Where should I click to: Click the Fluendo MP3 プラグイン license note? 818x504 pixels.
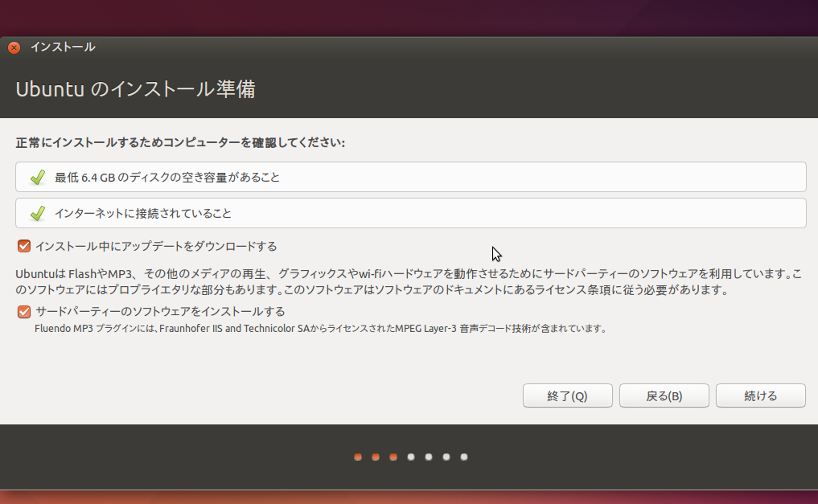[322, 328]
